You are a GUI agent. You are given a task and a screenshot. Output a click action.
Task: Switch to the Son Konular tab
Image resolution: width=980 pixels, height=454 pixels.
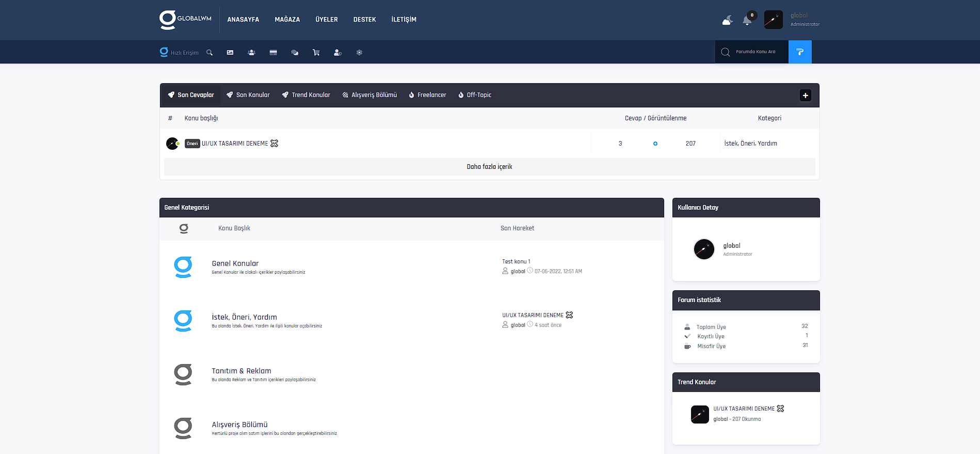click(x=248, y=95)
